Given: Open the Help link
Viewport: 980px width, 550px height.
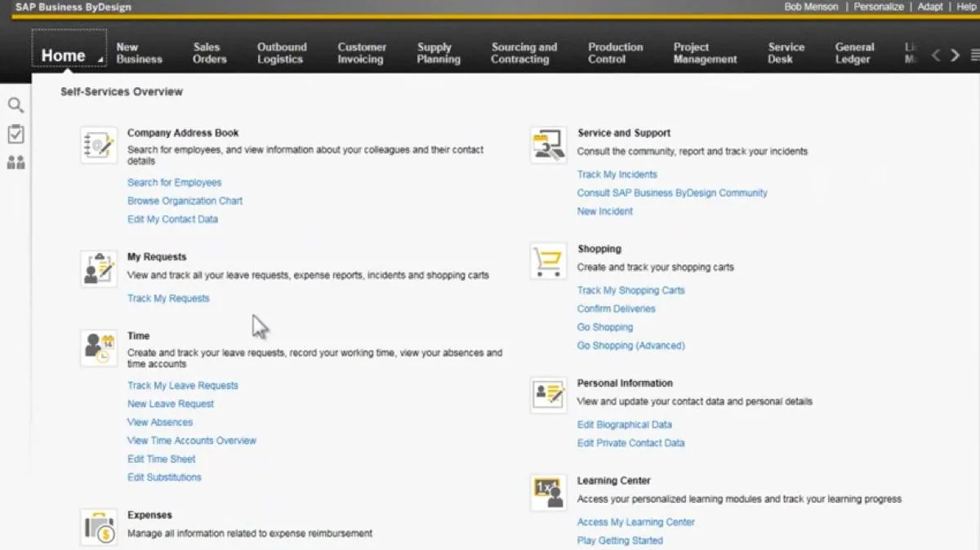Looking at the screenshot, I should click(966, 7).
